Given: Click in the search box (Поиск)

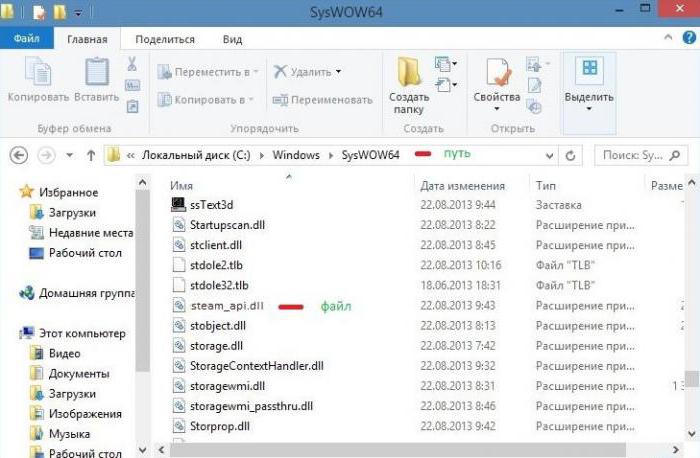Looking at the screenshot, I should (641, 155).
